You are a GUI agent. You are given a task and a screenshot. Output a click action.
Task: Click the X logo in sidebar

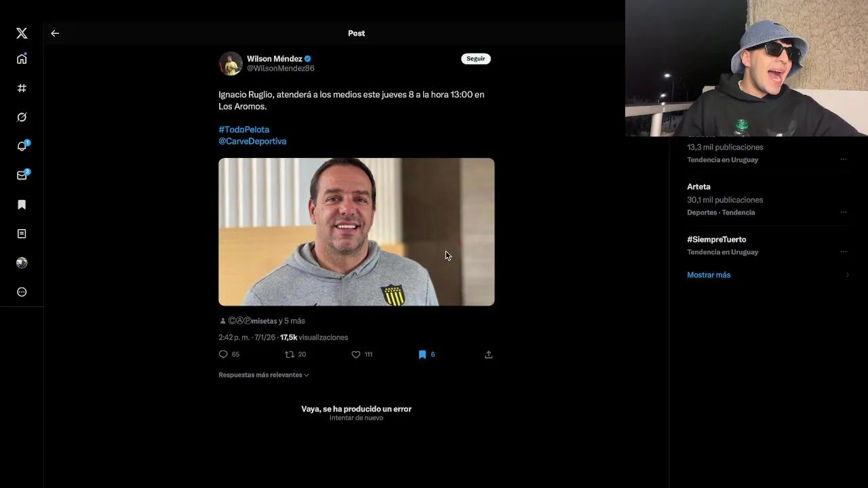pyautogui.click(x=22, y=33)
